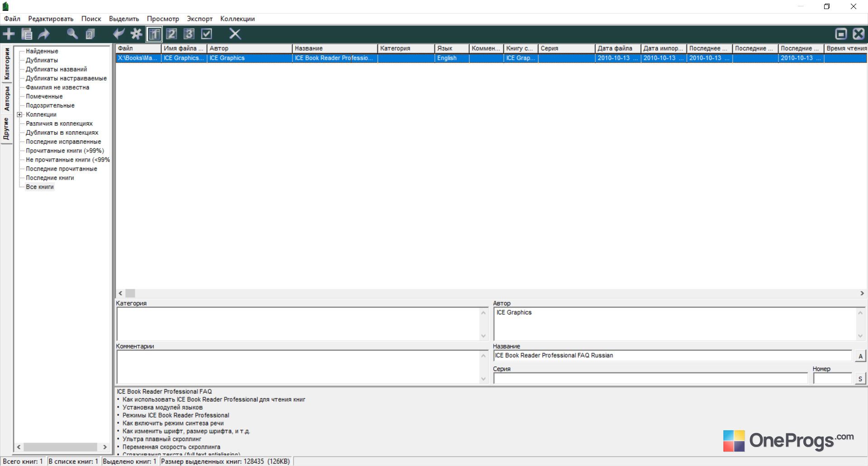This screenshot has width=868, height=466.
Task: Select Все книги tree item
Action: 40,187
